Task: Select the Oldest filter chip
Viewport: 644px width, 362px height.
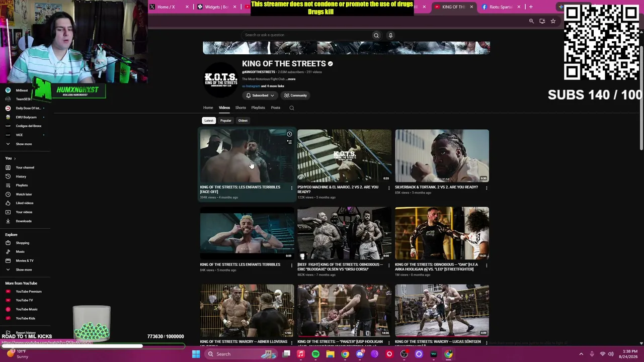Action: tap(243, 121)
